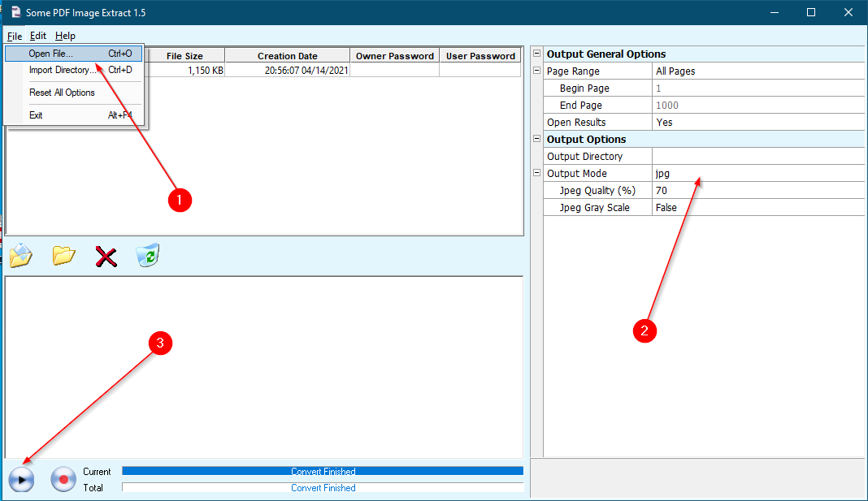Click the End Page value 1000
This screenshot has height=501, width=868.
click(758, 106)
